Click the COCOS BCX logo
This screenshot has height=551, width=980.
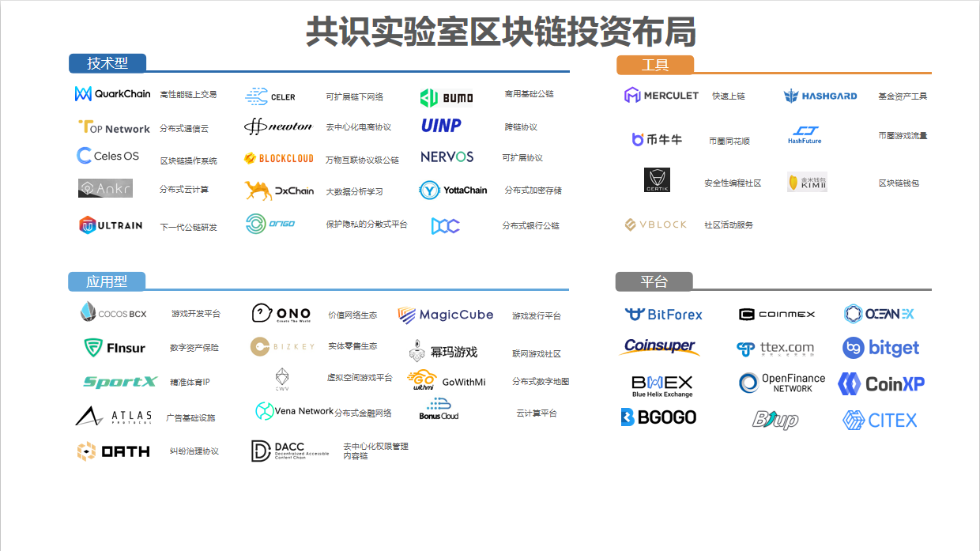pos(113,312)
